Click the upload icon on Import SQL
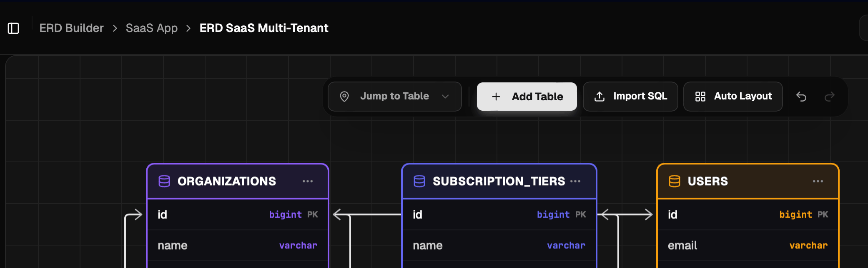Screen dimensions: 868x268 pos(600,97)
